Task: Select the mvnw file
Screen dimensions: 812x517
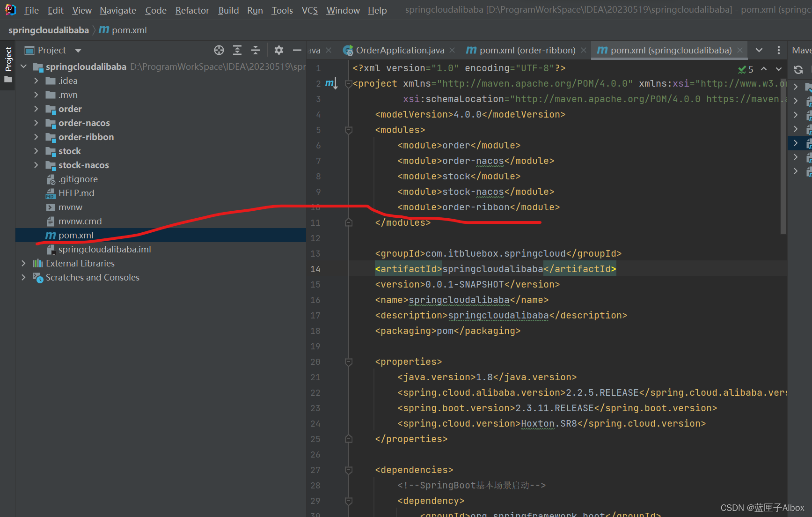Action: click(x=70, y=207)
